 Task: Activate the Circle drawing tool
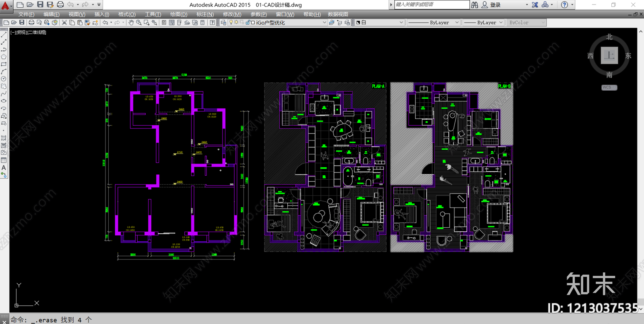pyautogui.click(x=4, y=79)
